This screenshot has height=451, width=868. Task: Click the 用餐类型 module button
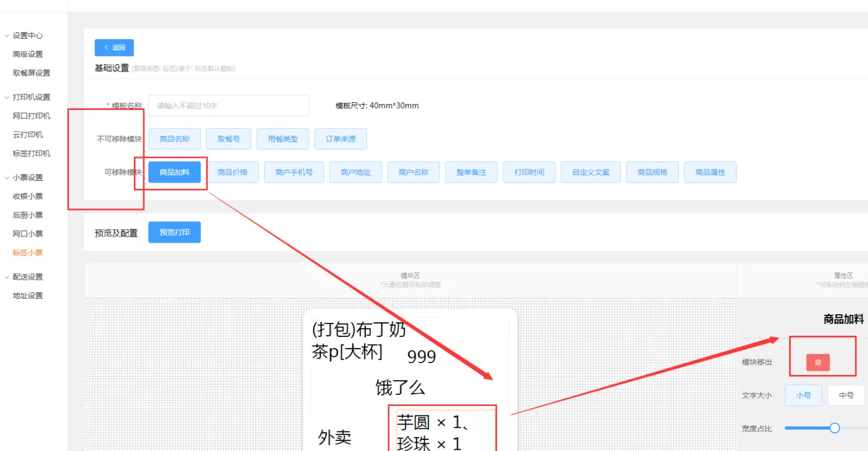coord(283,139)
